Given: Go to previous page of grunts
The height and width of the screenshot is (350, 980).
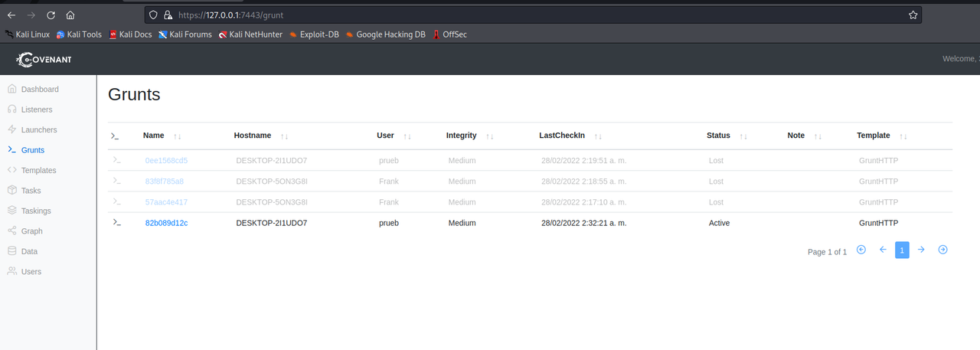Looking at the screenshot, I should click(x=882, y=250).
